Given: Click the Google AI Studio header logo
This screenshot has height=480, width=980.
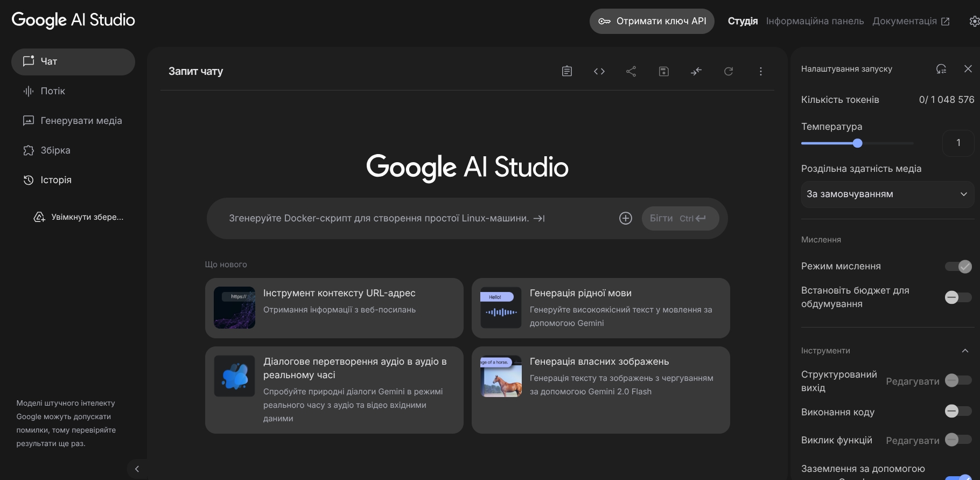Looking at the screenshot, I should tap(73, 20).
